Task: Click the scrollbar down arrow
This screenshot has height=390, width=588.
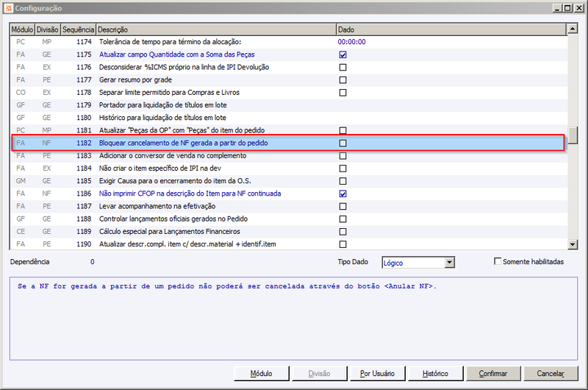Action: tap(573, 244)
